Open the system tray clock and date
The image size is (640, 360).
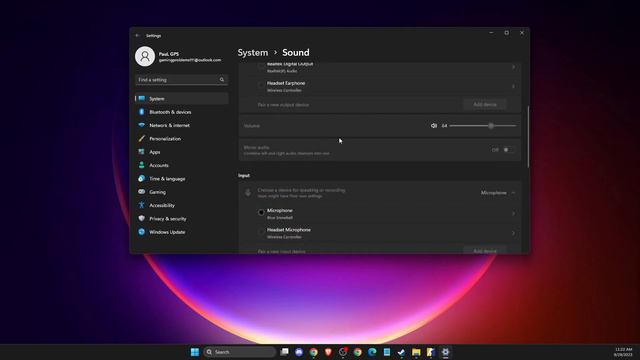623,352
